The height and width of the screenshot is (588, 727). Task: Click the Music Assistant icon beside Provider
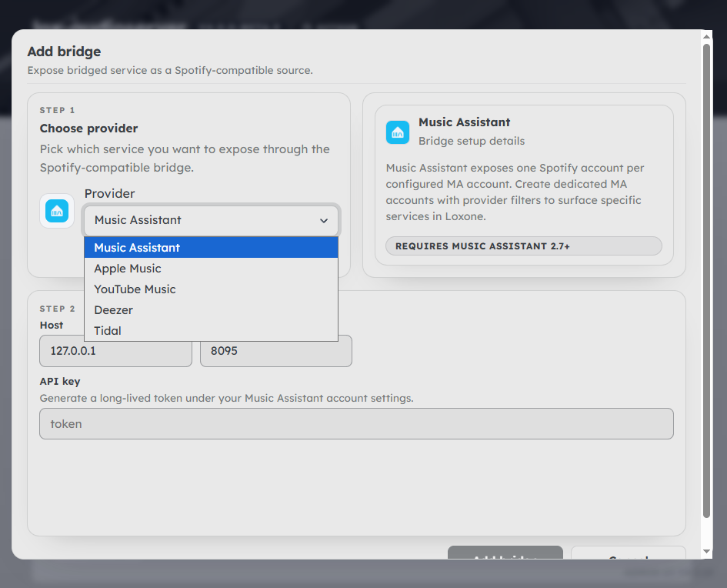click(57, 211)
